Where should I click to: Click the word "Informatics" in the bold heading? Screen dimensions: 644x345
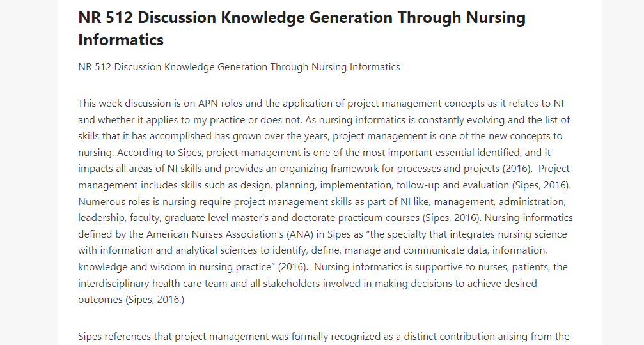[121, 40]
